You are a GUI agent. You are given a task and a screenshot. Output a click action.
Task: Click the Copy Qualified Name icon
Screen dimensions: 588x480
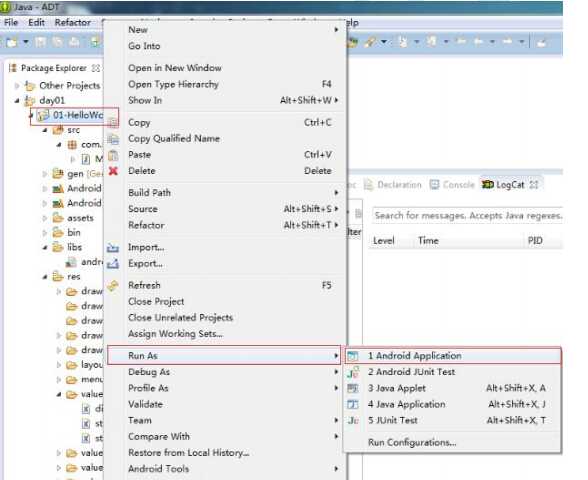pyautogui.click(x=113, y=139)
